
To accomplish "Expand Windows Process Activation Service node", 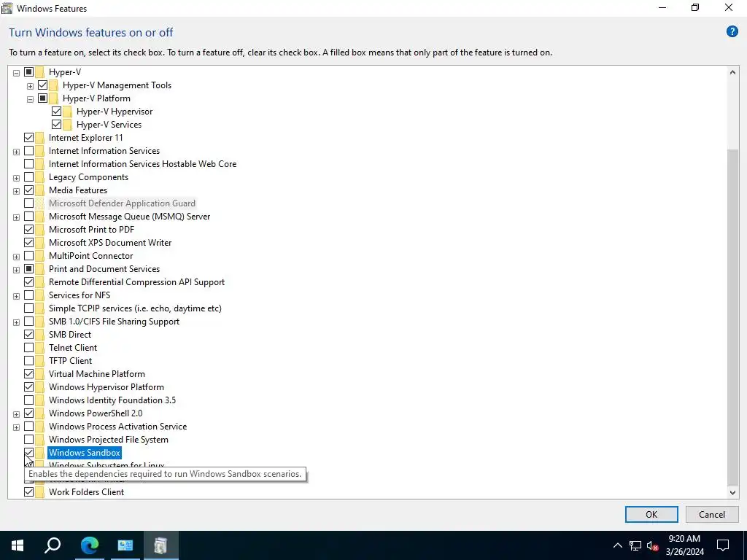I will coord(16,427).
